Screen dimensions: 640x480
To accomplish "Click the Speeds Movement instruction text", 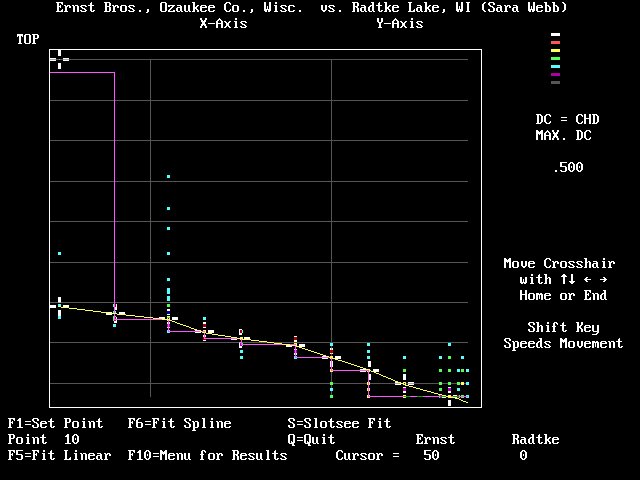I will (x=564, y=343).
